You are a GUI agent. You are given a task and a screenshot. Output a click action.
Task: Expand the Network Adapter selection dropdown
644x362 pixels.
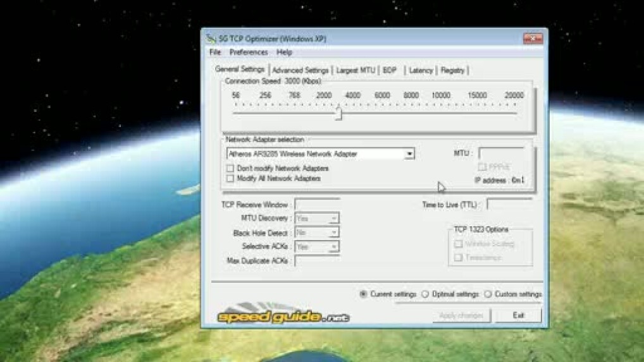pyautogui.click(x=409, y=154)
